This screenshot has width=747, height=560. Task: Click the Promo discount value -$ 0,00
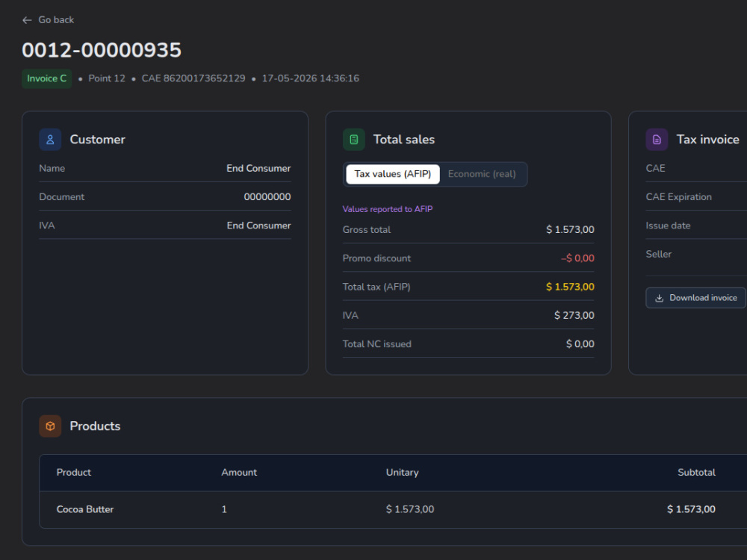click(577, 258)
